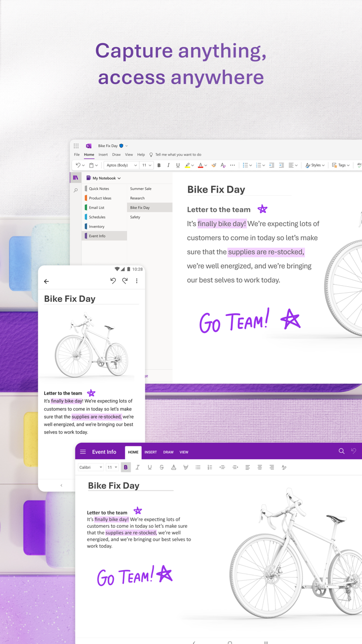Apply the numbered list in the tablet toolbar
The image size is (362, 644).
210,467
